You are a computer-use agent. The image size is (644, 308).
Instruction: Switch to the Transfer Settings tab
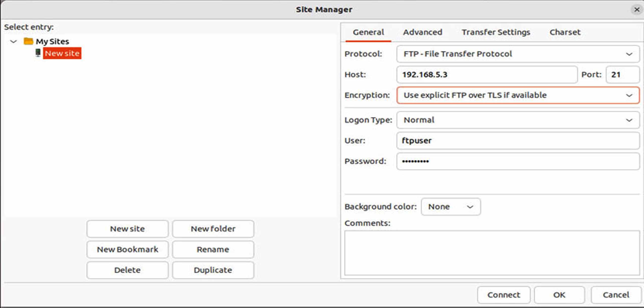(x=496, y=32)
